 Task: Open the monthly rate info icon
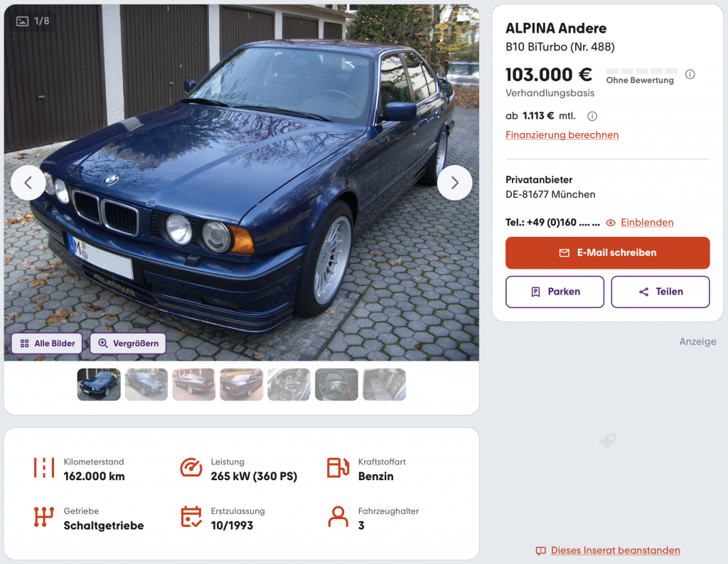click(x=592, y=116)
